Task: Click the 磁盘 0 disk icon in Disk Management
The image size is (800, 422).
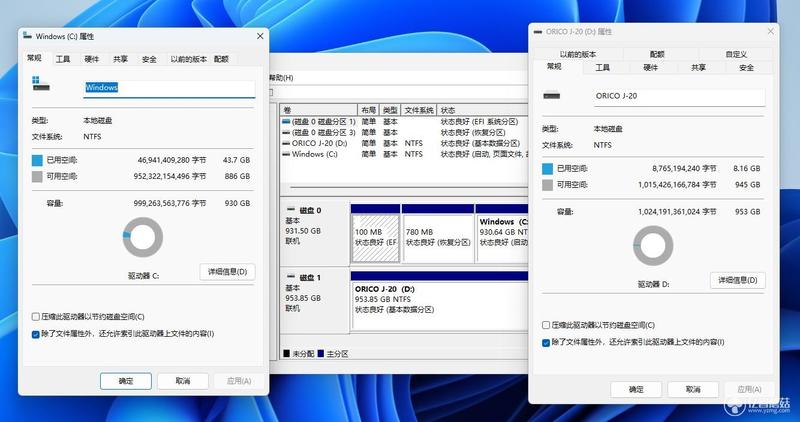Action: [x=291, y=210]
